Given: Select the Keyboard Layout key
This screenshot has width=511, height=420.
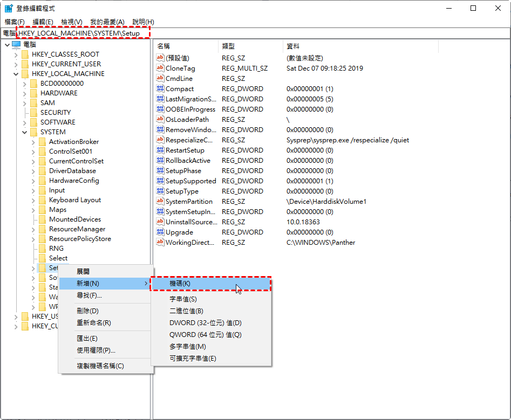Looking at the screenshot, I should 75,200.
